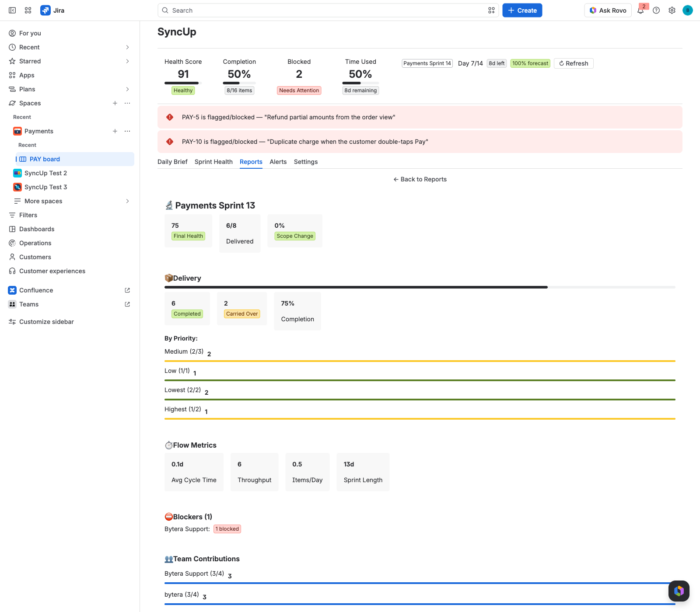Image resolution: width=700 pixels, height=612 pixels.
Task: Click the Confluence logo icon
Action: [x=12, y=290]
